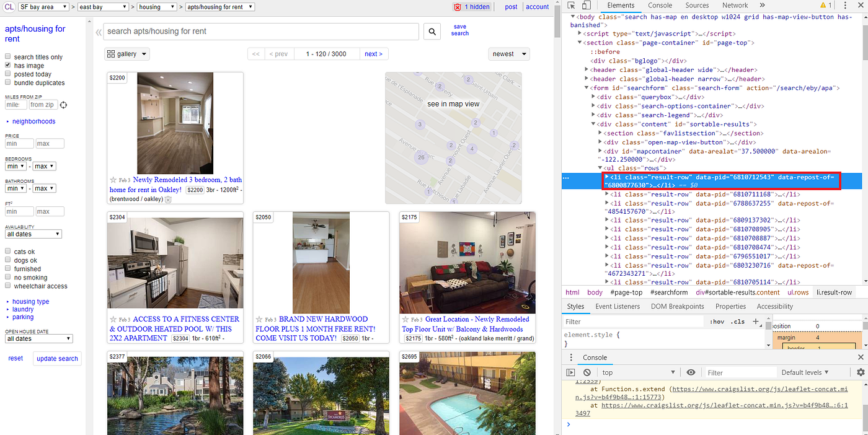Click the search apts/housing input field

click(261, 32)
